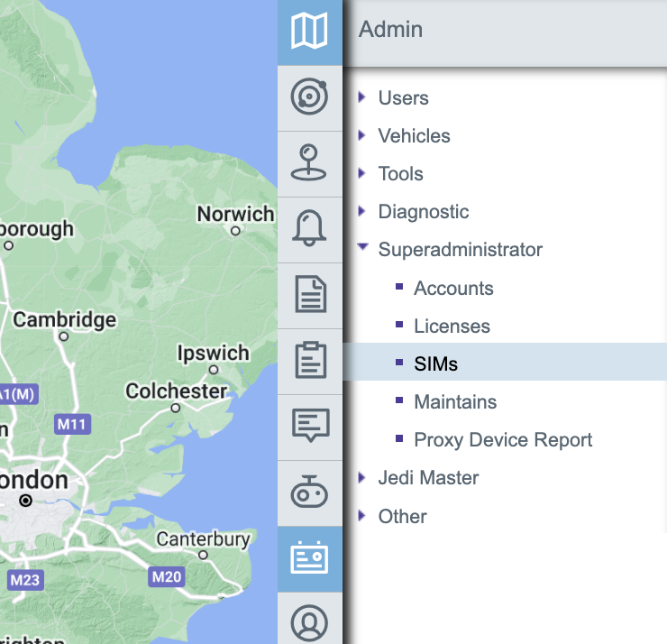
Task: Expand the Users section
Action: pos(403,98)
